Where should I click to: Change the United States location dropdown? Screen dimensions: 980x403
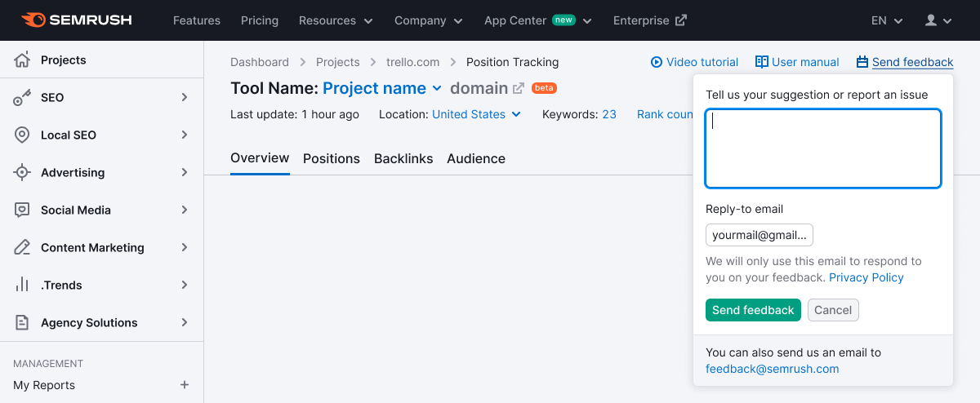[x=476, y=114]
